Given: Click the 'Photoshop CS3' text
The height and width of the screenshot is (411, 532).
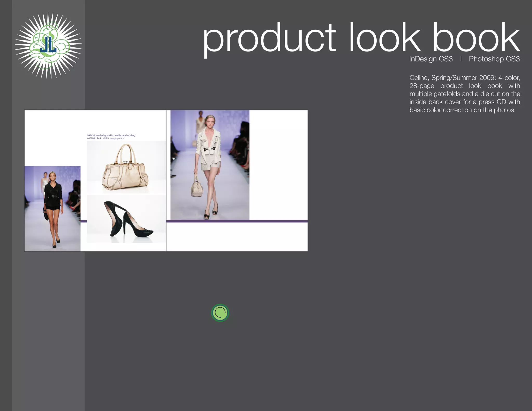Looking at the screenshot, I should tap(494, 59).
